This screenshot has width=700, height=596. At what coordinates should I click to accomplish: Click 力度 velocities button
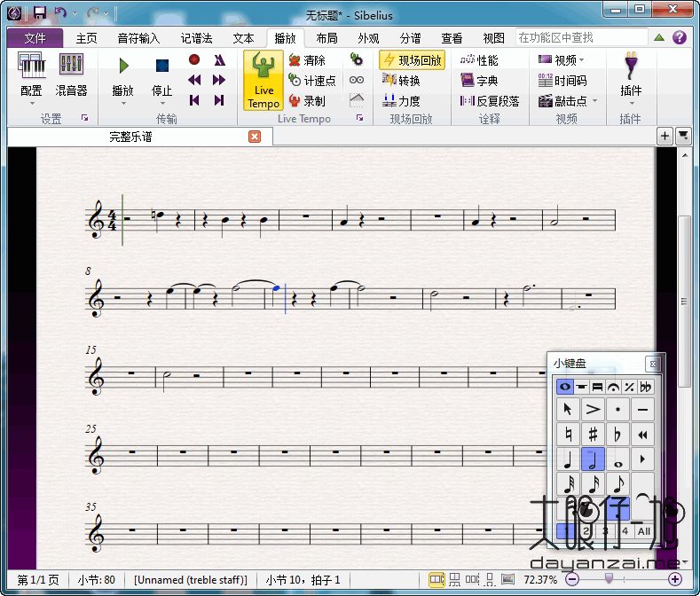click(401, 101)
